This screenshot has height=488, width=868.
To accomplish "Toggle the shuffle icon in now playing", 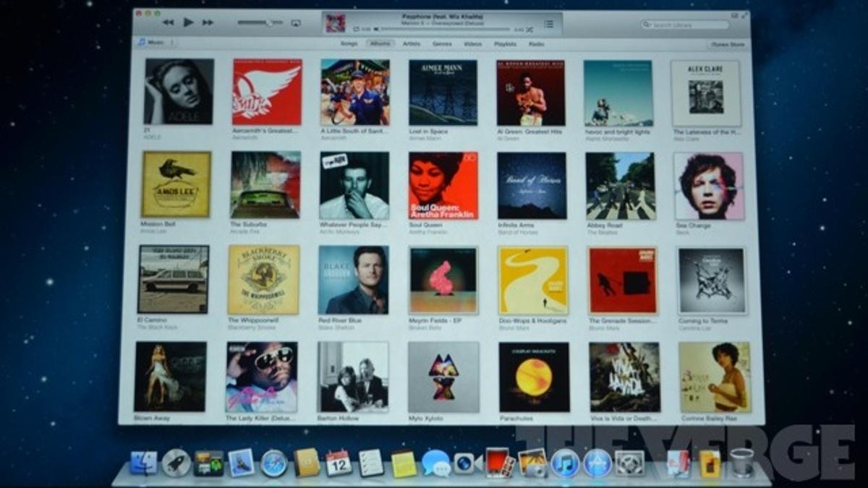I will pyautogui.click(x=529, y=30).
